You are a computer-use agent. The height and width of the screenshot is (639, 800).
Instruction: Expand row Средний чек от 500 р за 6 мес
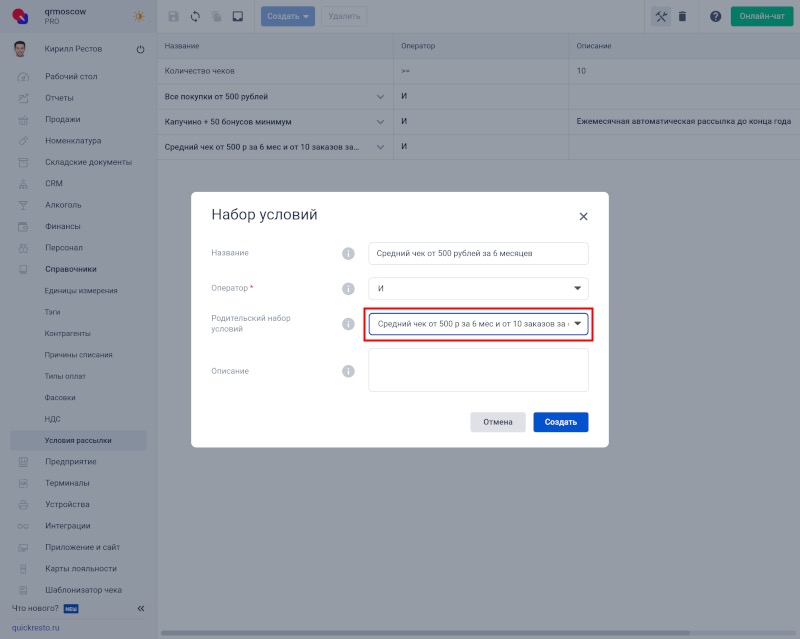point(380,147)
